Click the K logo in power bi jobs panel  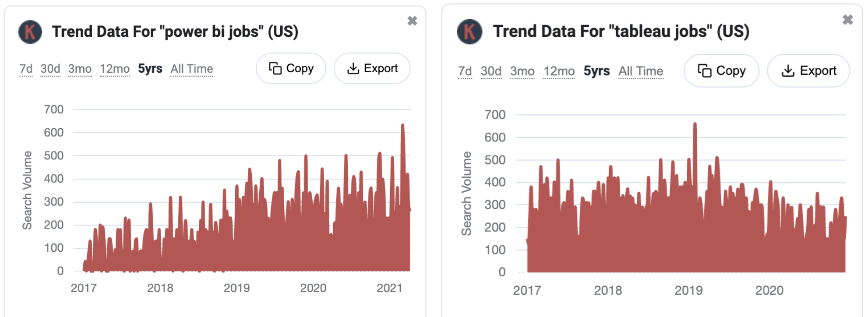click(30, 32)
